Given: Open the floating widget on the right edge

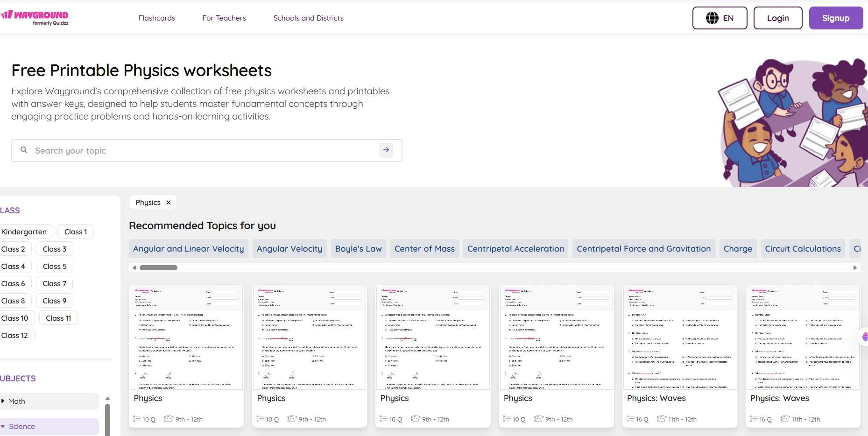Looking at the screenshot, I should coord(864,336).
